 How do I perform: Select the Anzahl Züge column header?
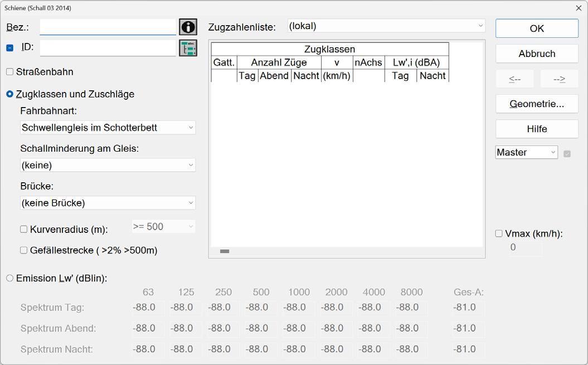(x=279, y=62)
